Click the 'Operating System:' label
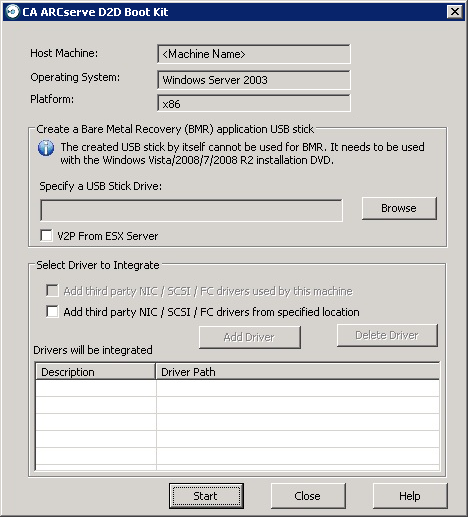 click(75, 78)
